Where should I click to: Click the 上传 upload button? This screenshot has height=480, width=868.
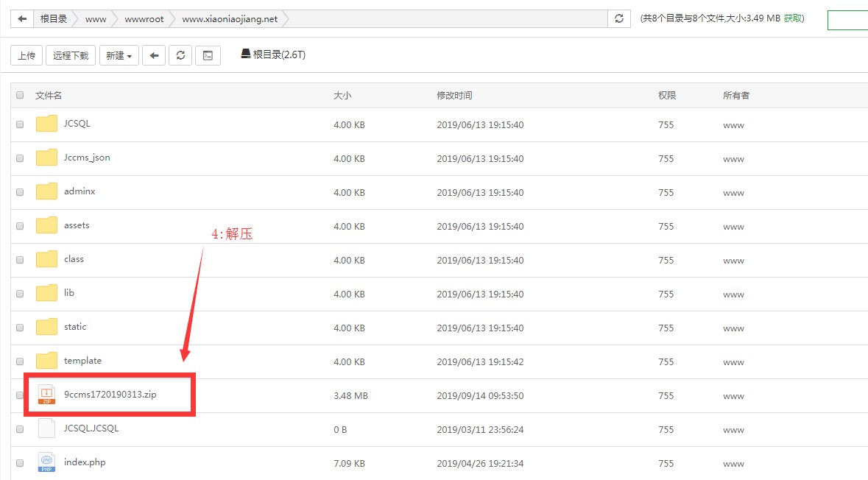pyautogui.click(x=27, y=55)
